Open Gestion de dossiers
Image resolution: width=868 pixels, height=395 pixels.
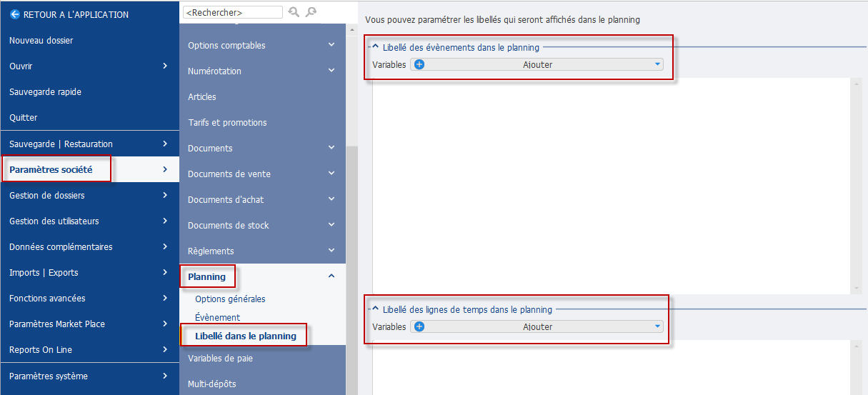click(x=89, y=195)
